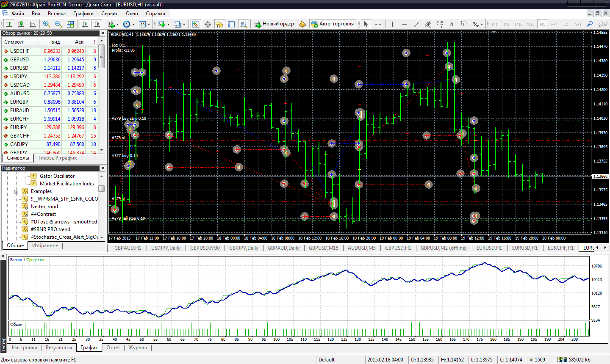Draw with the Fibonacci retracement tool
This screenshot has width=610, height=364.
click(x=440, y=24)
